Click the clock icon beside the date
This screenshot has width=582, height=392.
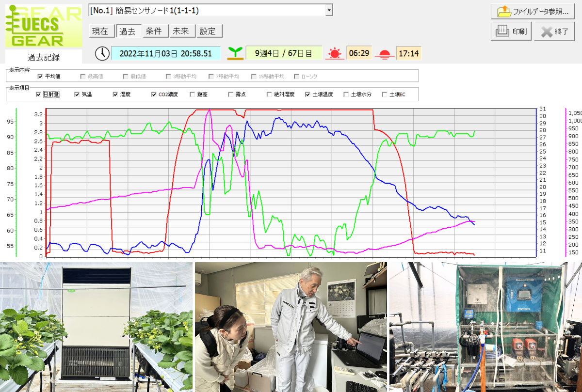click(x=102, y=53)
